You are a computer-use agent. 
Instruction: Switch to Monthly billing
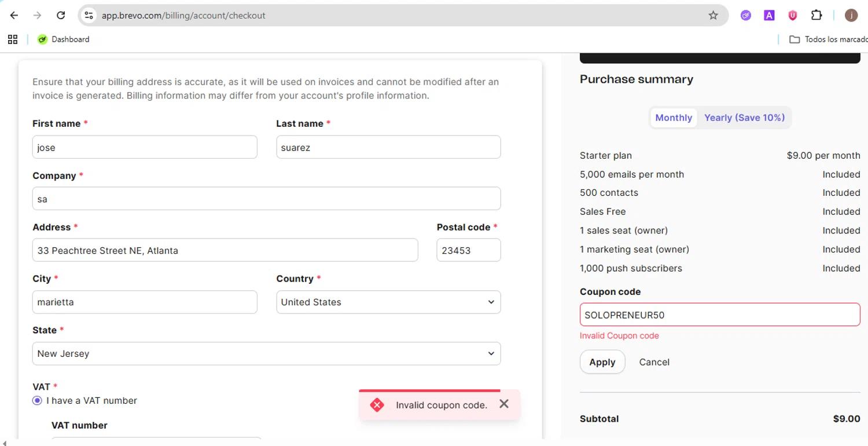(674, 118)
